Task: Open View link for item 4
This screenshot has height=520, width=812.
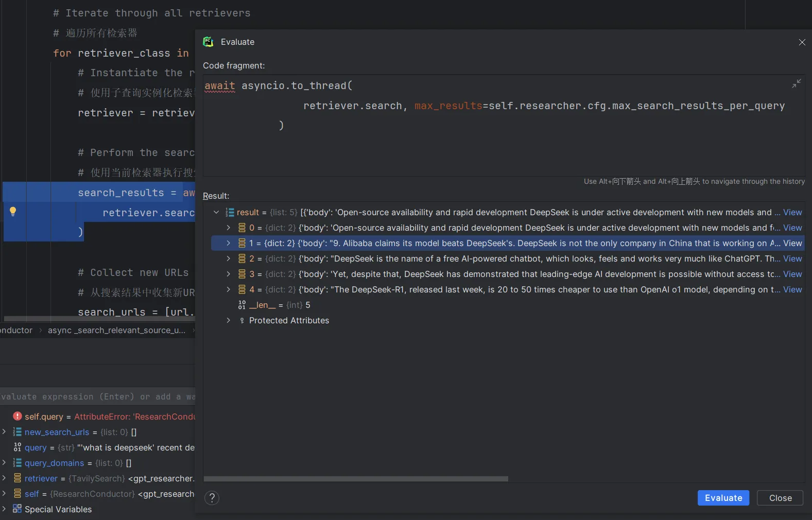Action: (x=792, y=289)
